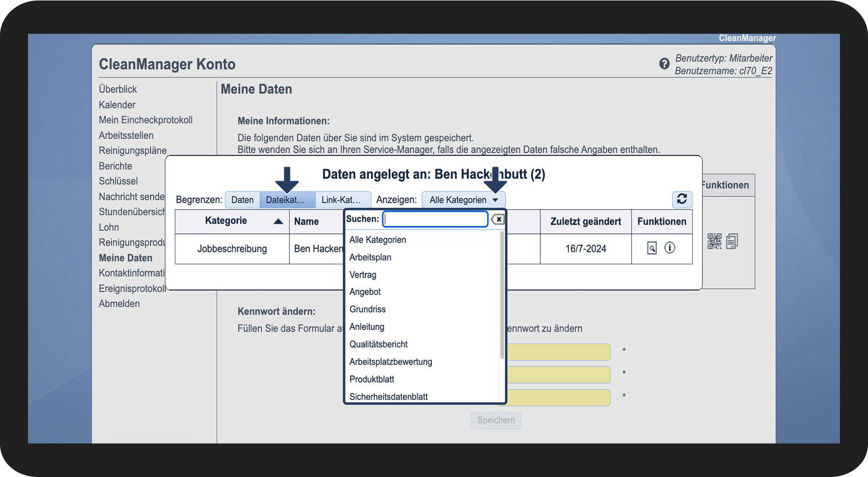Open Kalender in the sidebar menu
This screenshot has width=868, height=477.
pyautogui.click(x=117, y=105)
